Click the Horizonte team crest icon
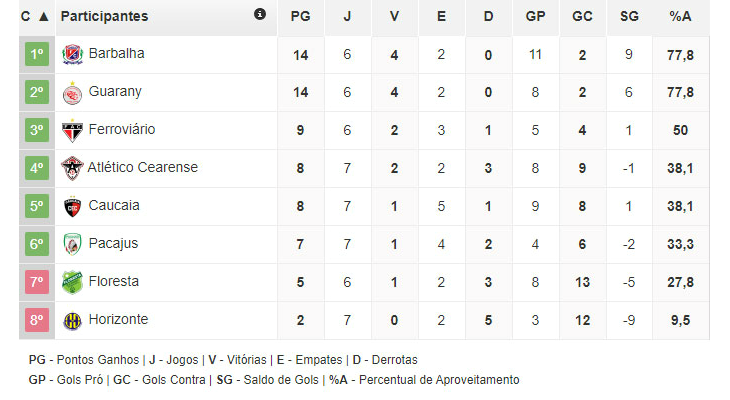This screenshot has width=730, height=400. coord(72,320)
